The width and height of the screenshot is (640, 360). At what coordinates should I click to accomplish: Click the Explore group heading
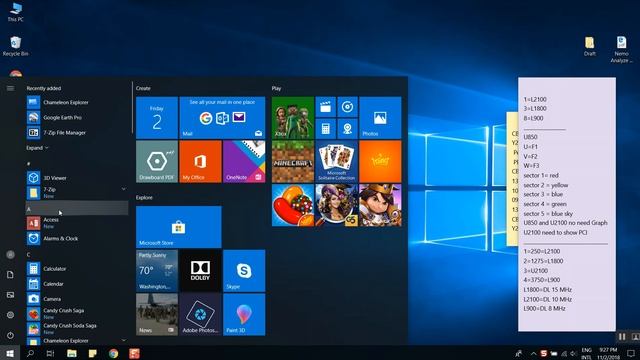(144, 198)
